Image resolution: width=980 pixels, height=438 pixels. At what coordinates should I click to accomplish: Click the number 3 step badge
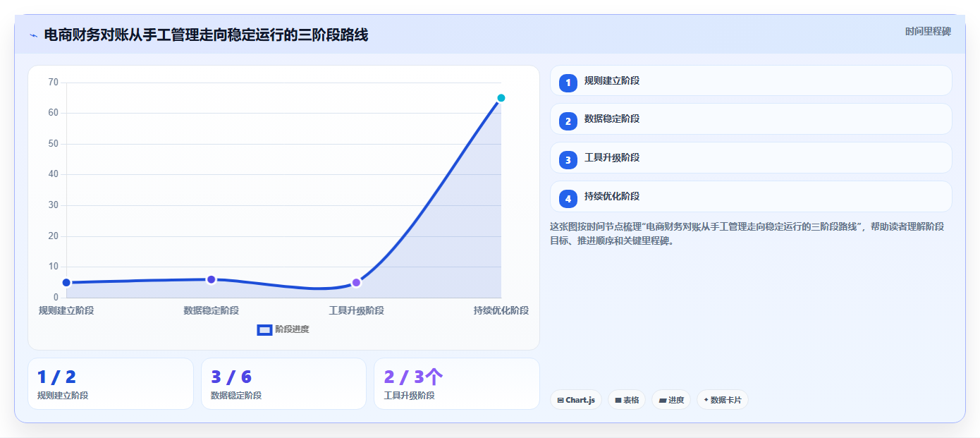[x=568, y=160]
